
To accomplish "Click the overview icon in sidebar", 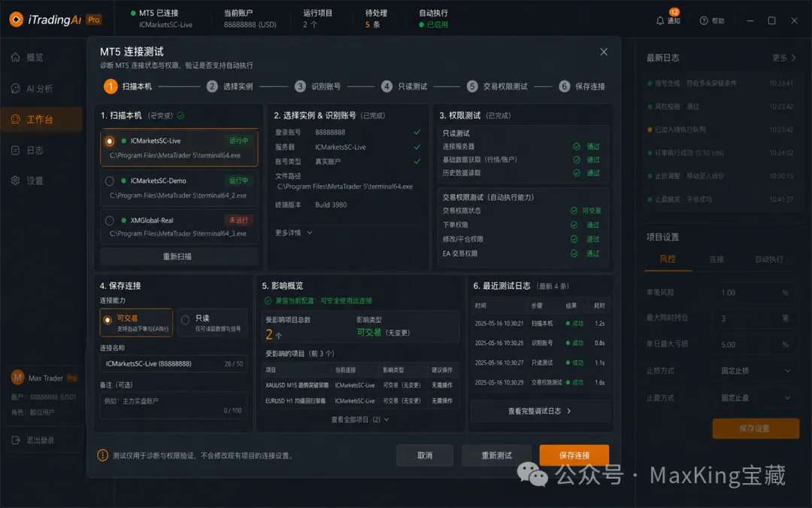I will tap(15, 58).
